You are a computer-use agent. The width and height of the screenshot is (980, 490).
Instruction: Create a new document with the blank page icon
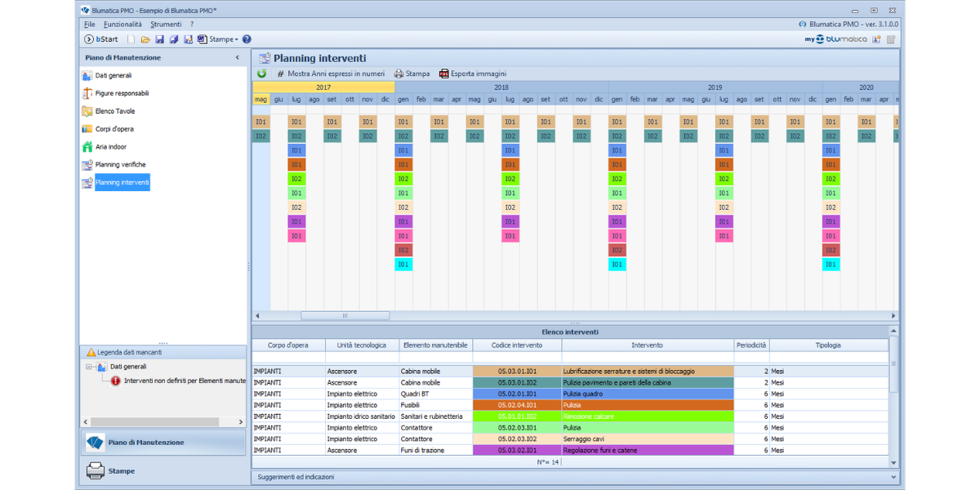pos(131,39)
